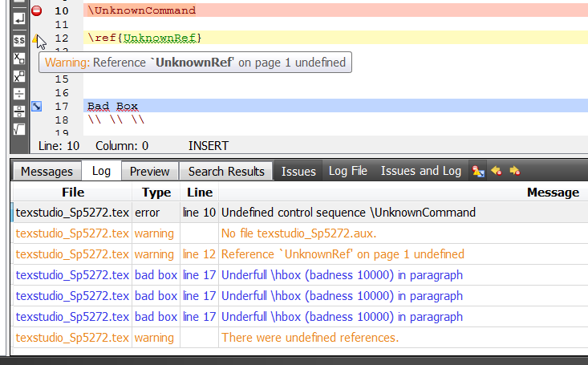Open the Search Results tab
Screen dimensions: 588x365
[226, 171]
